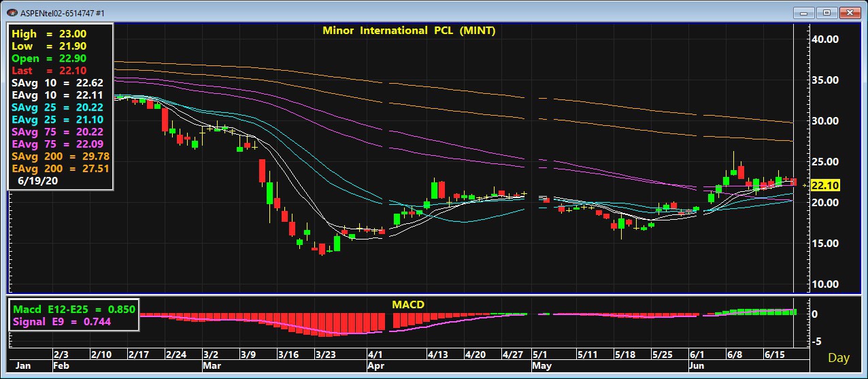The height and width of the screenshot is (379, 868).
Task: Click the 30.00 price axis label
Action: click(824, 121)
